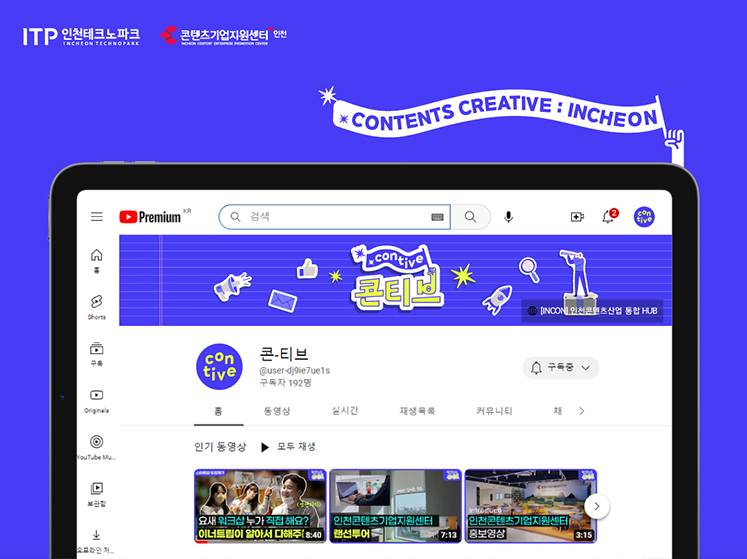Click the 콘텐츠기업지원센터 logo
Image resolution: width=747 pixels, height=559 pixels.
[223, 35]
